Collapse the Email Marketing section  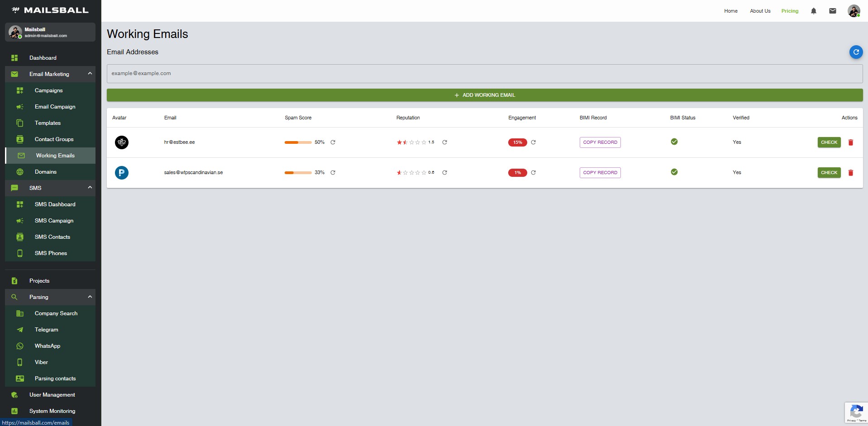click(x=90, y=74)
